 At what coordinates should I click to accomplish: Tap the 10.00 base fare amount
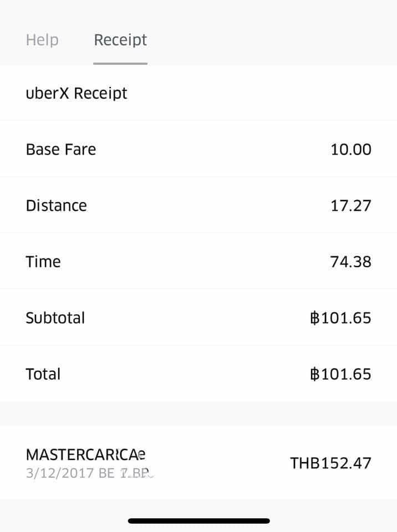351,149
